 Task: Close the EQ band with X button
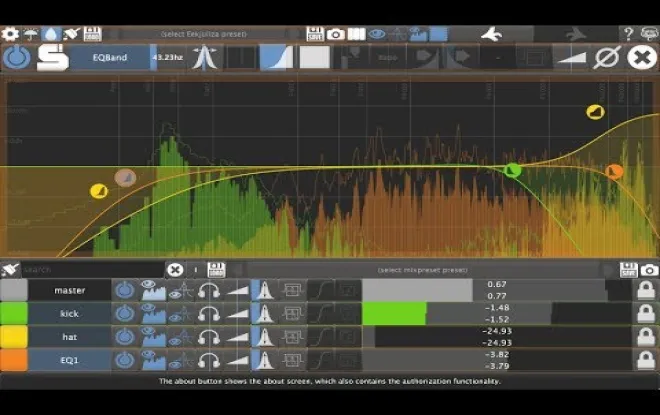click(642, 57)
